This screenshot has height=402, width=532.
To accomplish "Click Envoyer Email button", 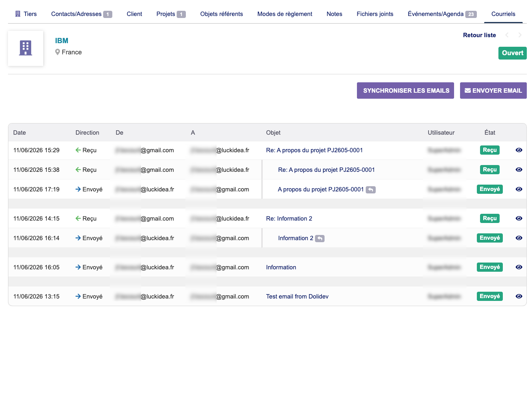I will (x=493, y=91).
